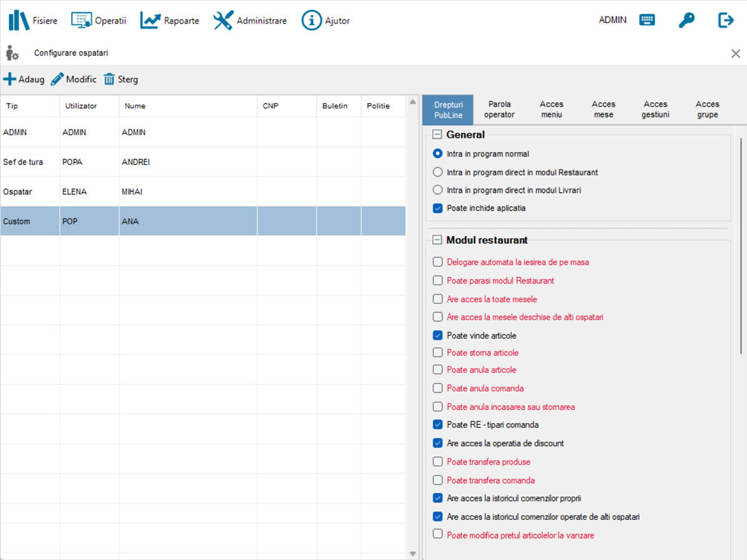
Task: Click the Nume column header
Action: 188,106
